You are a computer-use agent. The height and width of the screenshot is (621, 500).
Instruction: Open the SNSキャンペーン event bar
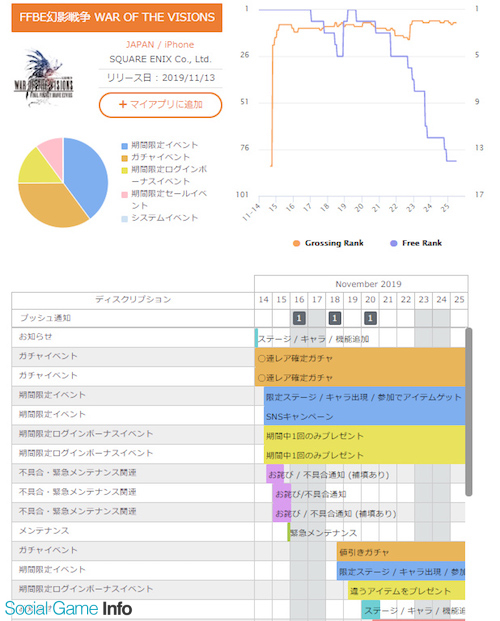coord(365,416)
